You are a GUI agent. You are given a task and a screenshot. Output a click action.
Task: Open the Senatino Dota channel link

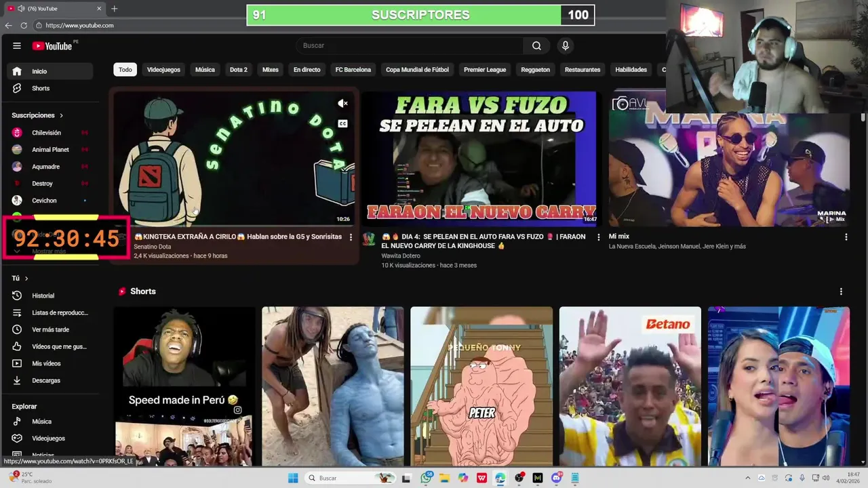pos(152,247)
